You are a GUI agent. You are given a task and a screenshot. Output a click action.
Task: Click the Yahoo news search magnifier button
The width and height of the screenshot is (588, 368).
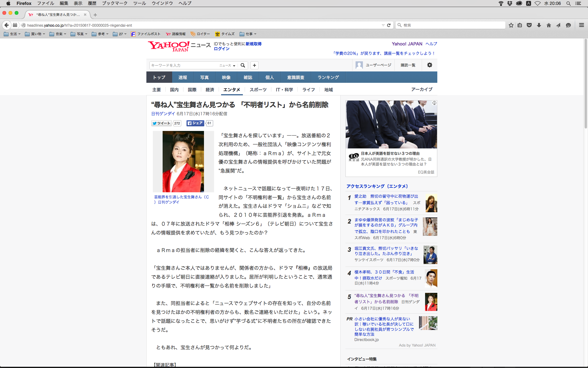click(x=243, y=65)
